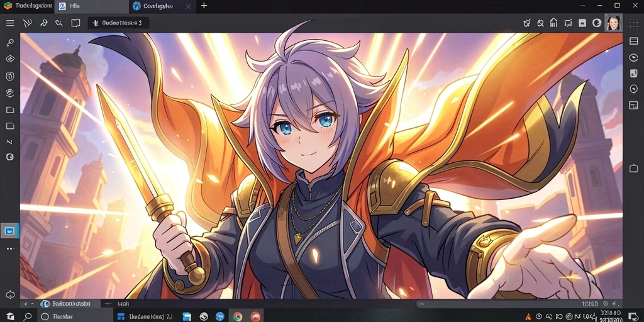The height and width of the screenshot is (322, 644).
Task: Open the hamburger menu in the toolbar
Action: click(x=10, y=23)
